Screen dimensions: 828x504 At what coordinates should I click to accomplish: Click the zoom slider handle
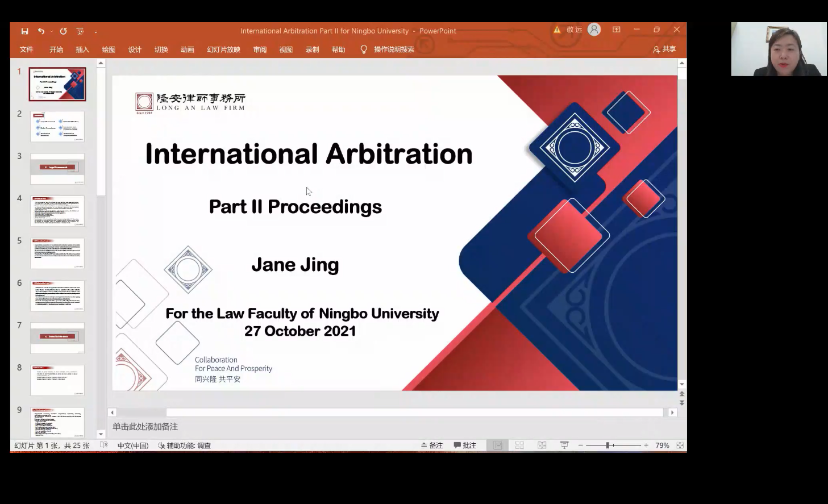pos(608,445)
